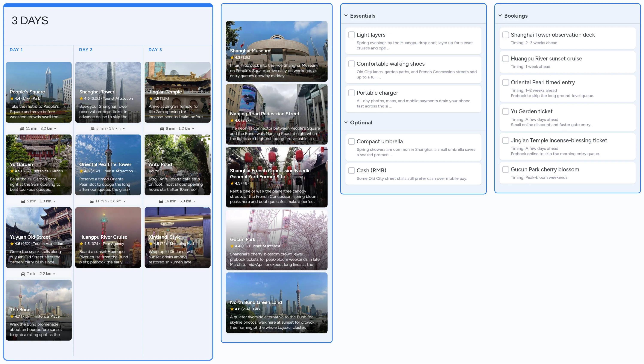
Task: Collapse the Optional section
Action: tap(346, 122)
